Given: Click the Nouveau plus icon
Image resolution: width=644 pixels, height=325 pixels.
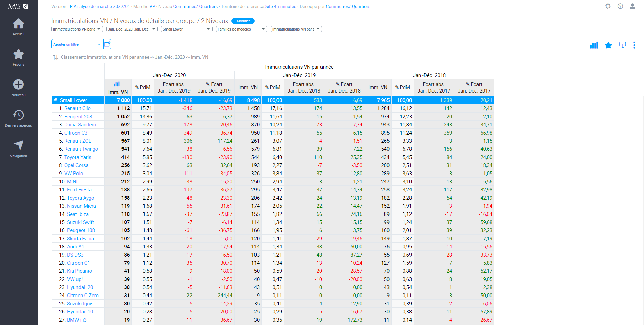Looking at the screenshot, I should click(x=18, y=85).
